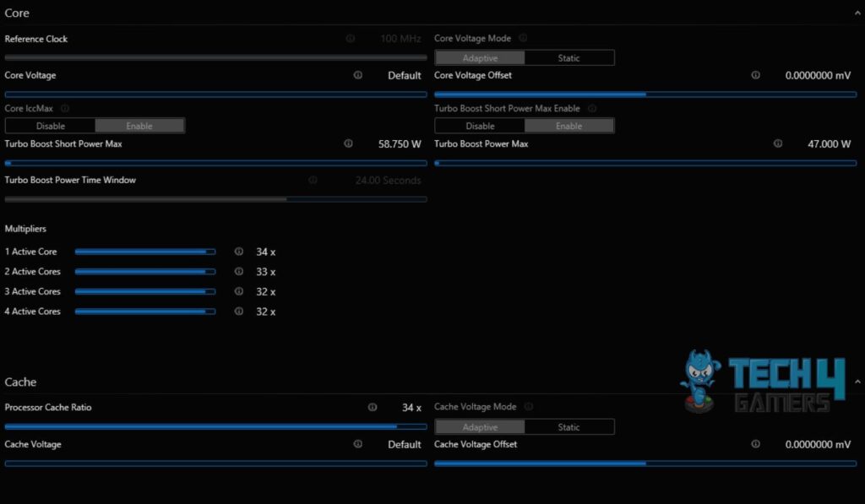Click the Enable button for Core IccMax
The image size is (865, 504).
(139, 126)
